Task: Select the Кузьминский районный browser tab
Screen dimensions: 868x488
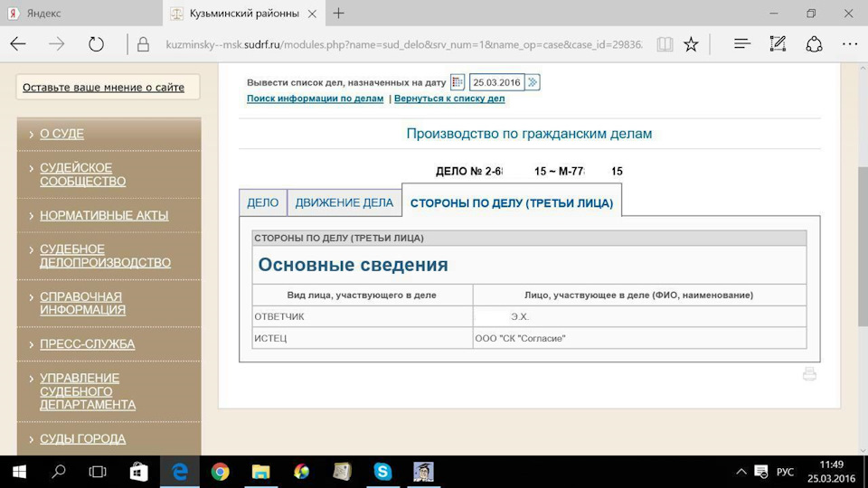Action: (243, 14)
